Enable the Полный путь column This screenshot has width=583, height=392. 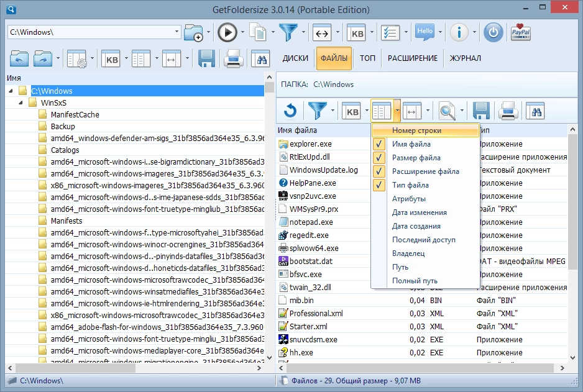425,281
